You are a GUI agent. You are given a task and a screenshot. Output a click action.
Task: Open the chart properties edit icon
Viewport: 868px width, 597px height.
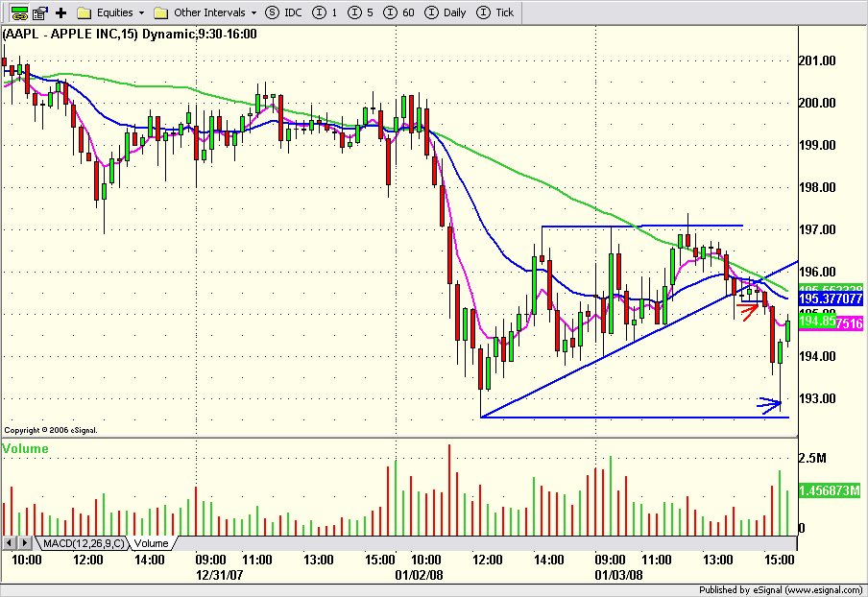[40, 12]
